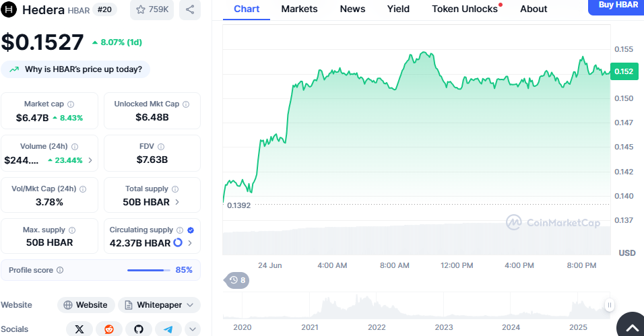
Task: Click the 23.44% volume change
Action: pyautogui.click(x=65, y=160)
